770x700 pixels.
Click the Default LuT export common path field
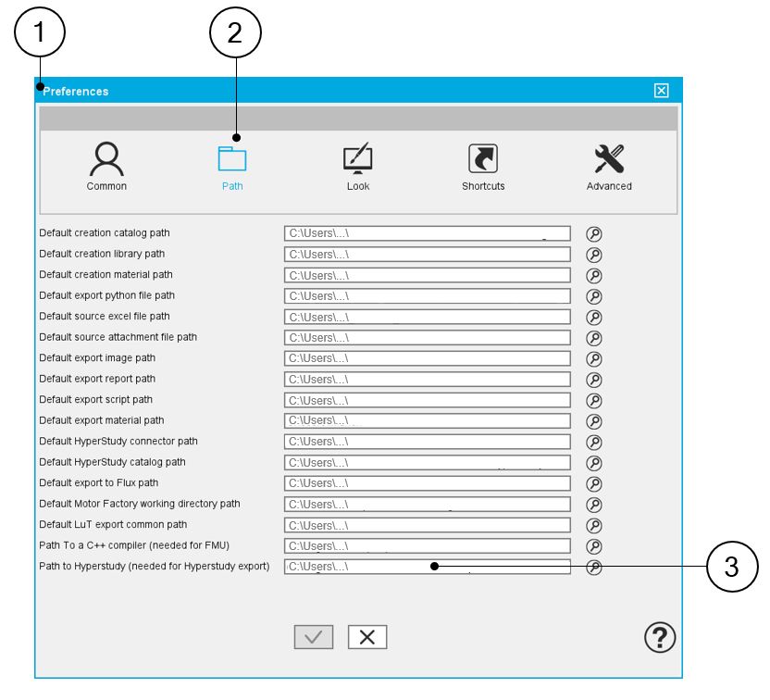(427, 525)
